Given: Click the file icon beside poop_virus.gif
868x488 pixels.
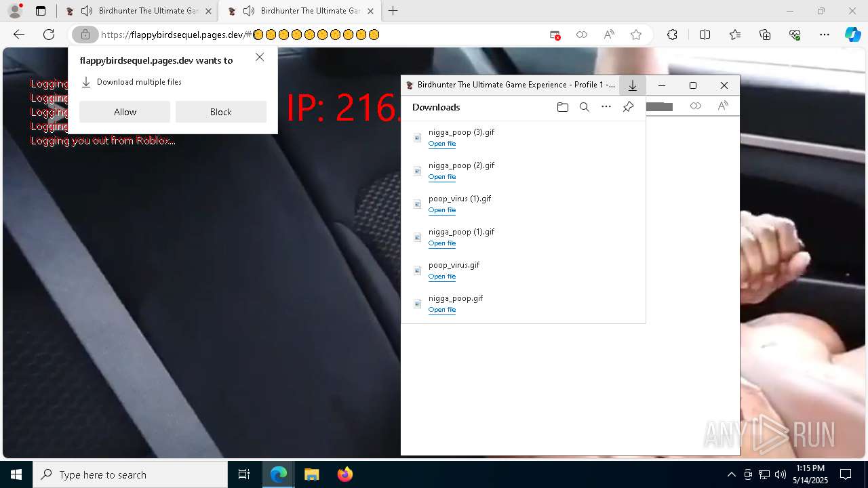Looking at the screenshot, I should click(x=418, y=270).
